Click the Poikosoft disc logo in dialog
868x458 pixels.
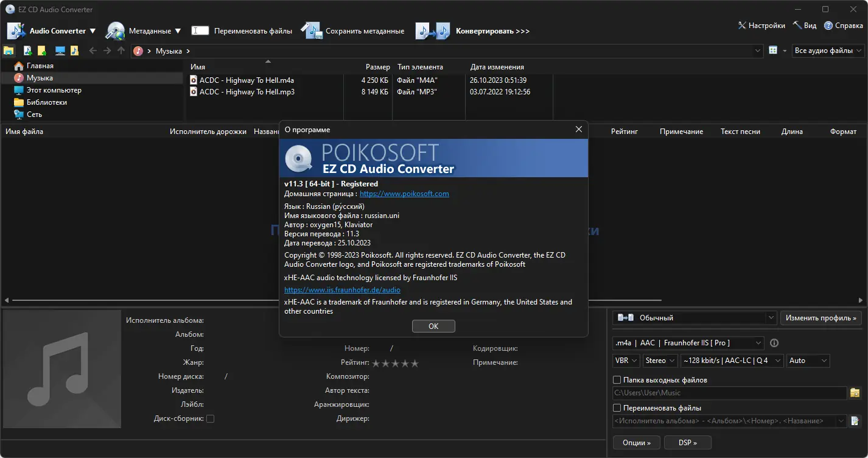(298, 158)
